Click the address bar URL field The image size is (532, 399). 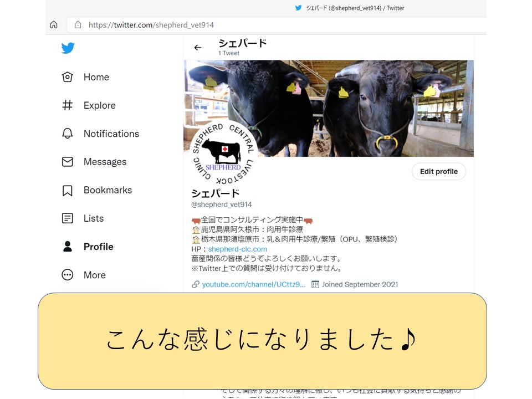click(x=277, y=25)
